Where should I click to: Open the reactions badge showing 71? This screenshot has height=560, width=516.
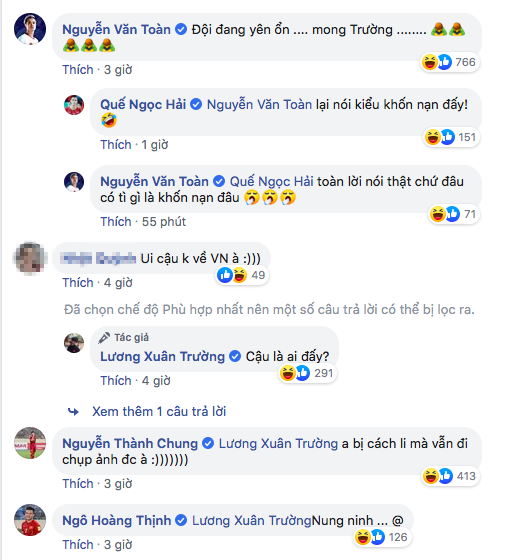coord(454,214)
